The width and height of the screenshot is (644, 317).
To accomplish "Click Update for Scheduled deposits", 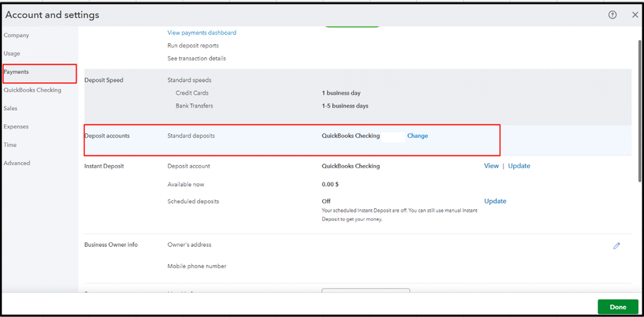I will tap(495, 201).
